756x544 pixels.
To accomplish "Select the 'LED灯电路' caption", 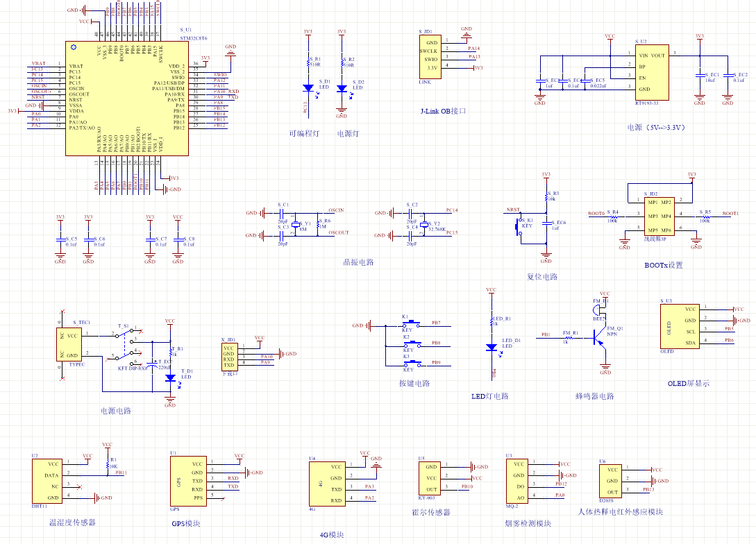I will (490, 396).
